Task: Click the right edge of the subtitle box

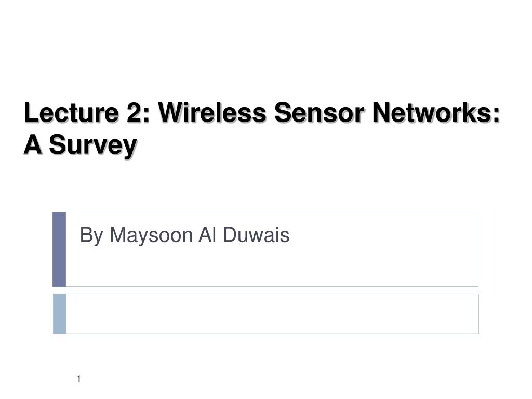Action: (478, 249)
